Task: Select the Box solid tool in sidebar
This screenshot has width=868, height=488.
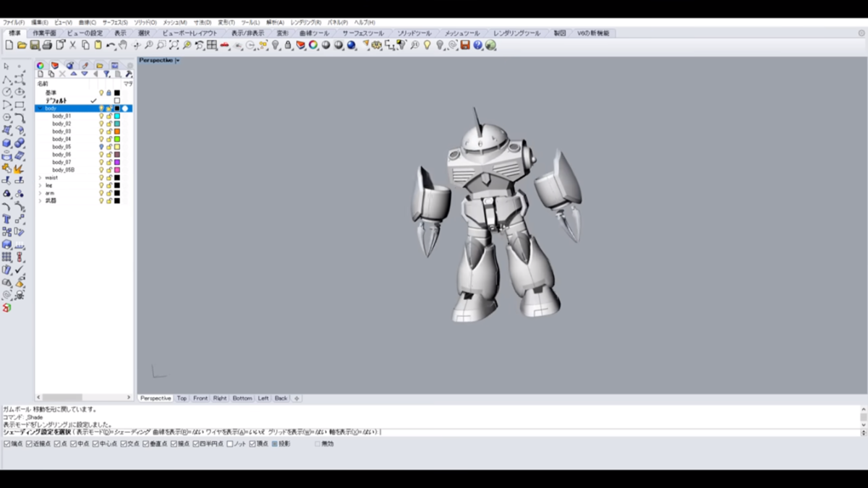Action: [x=7, y=143]
